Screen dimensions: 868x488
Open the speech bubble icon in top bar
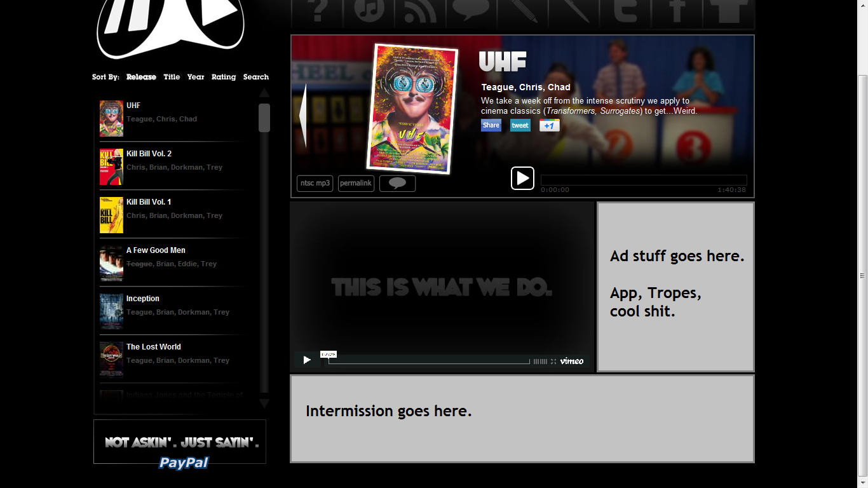tap(471, 13)
